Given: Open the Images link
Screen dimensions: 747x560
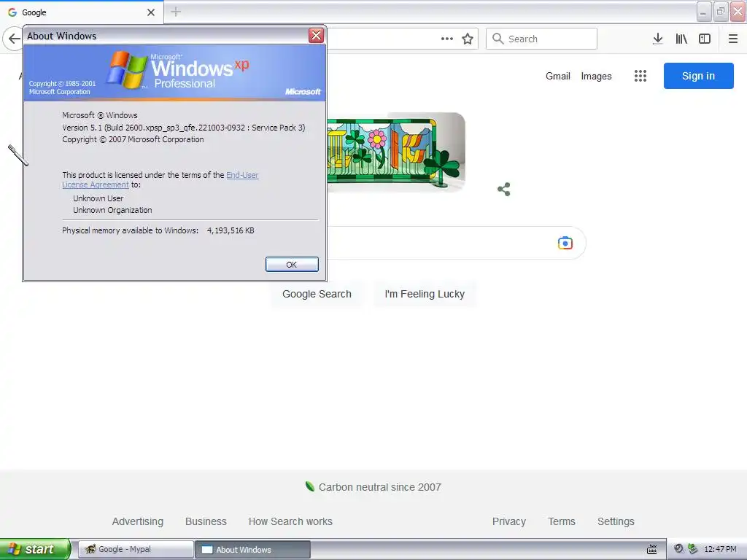Looking at the screenshot, I should 596,76.
